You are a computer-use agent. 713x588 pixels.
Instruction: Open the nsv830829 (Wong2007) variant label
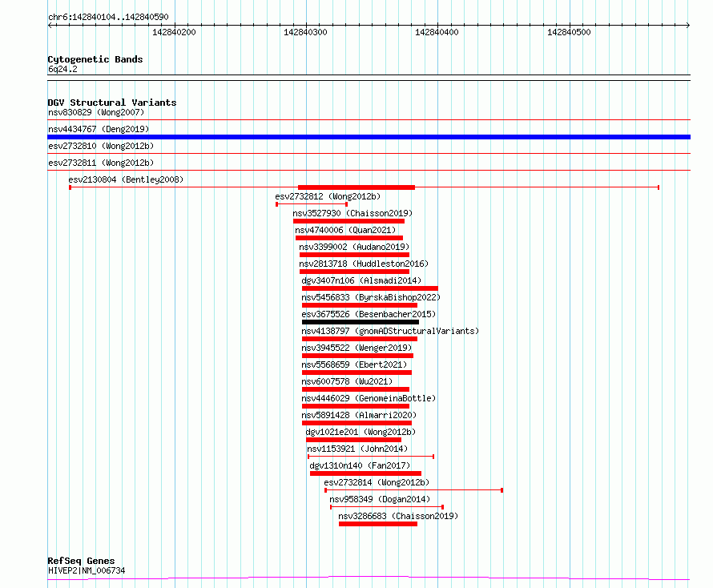point(96,112)
